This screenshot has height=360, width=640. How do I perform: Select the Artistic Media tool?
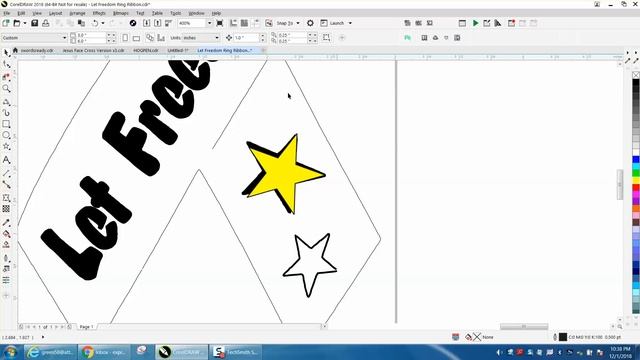(6, 113)
